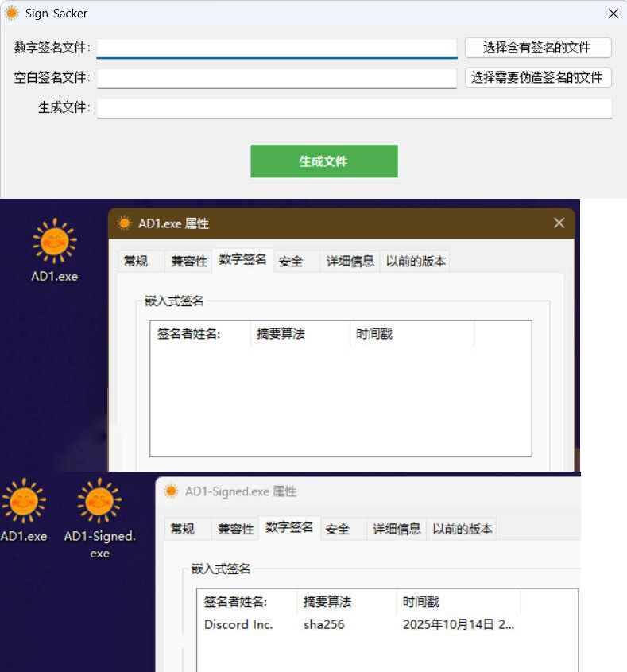Image resolution: width=627 pixels, height=672 pixels.
Task: Focus the 空白签名文件 input field
Action: tap(277, 78)
